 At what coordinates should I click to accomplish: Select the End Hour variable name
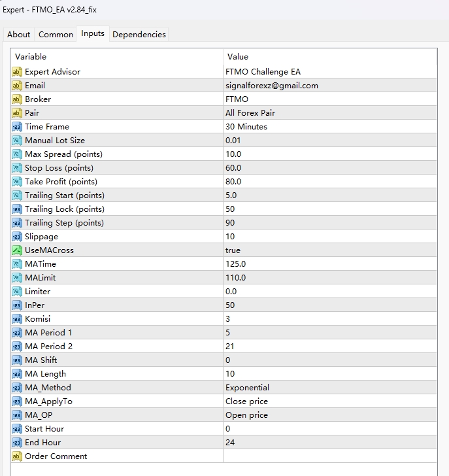point(42,443)
